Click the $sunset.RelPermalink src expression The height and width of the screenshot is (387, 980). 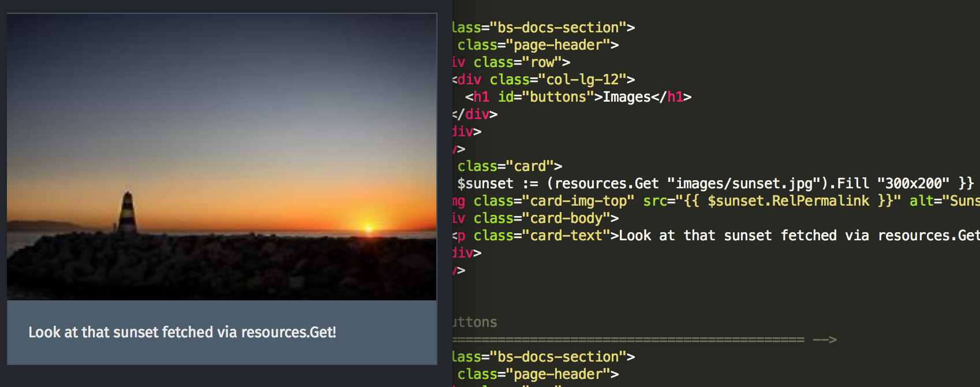(x=788, y=201)
